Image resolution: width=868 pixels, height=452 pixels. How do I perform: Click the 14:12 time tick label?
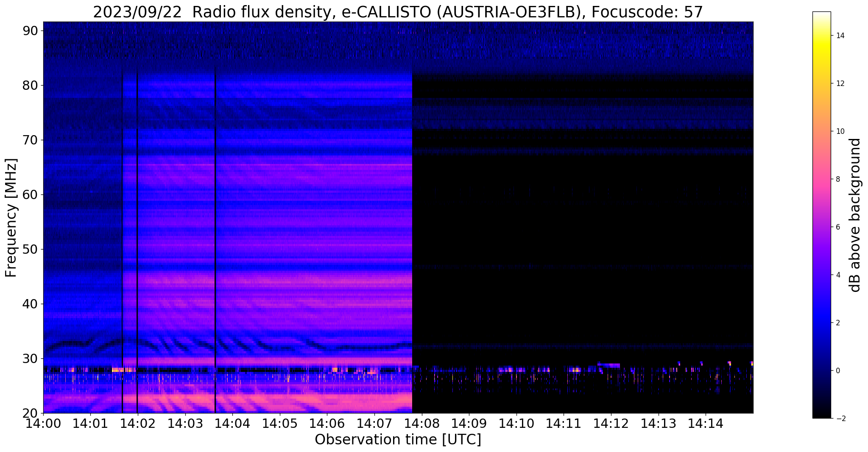click(x=611, y=423)
